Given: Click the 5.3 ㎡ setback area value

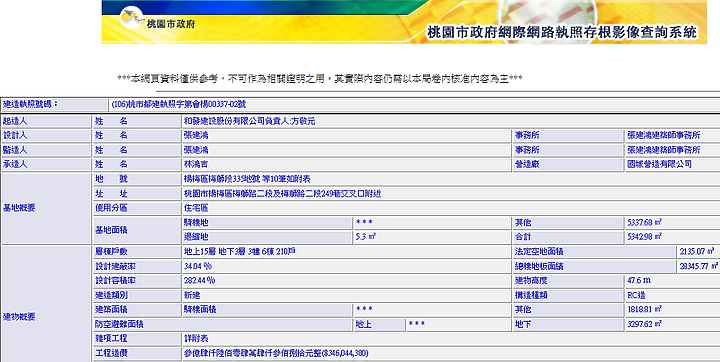Looking at the screenshot, I should click(x=366, y=237).
